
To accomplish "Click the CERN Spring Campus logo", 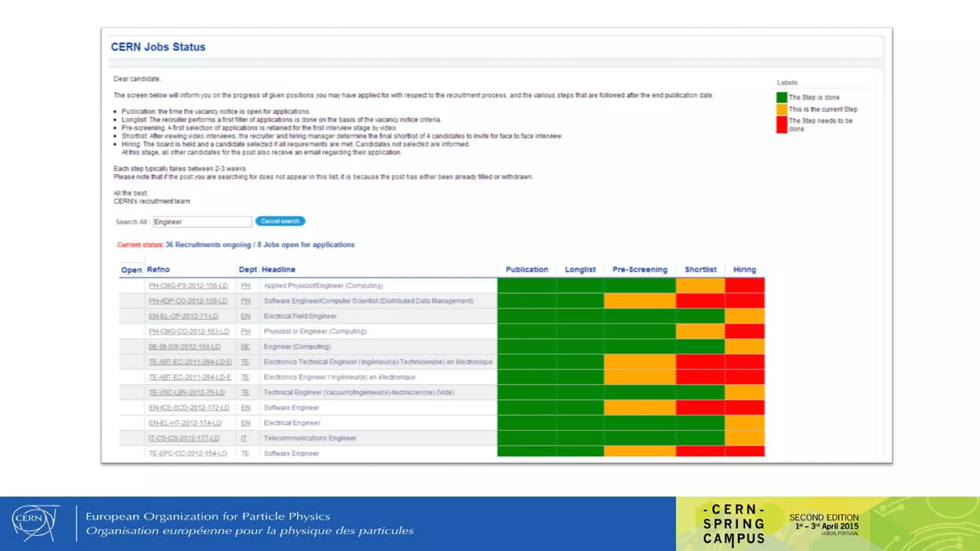I will pyautogui.click(x=734, y=524).
